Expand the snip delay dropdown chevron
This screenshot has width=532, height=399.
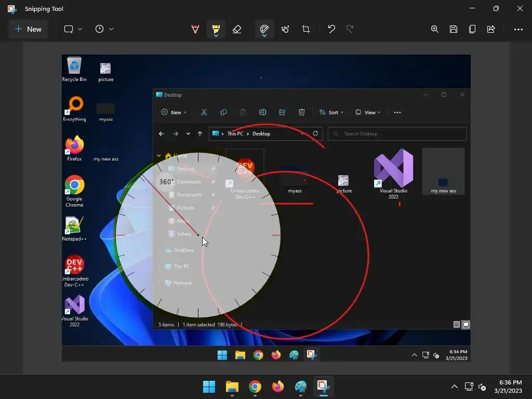pos(111,29)
